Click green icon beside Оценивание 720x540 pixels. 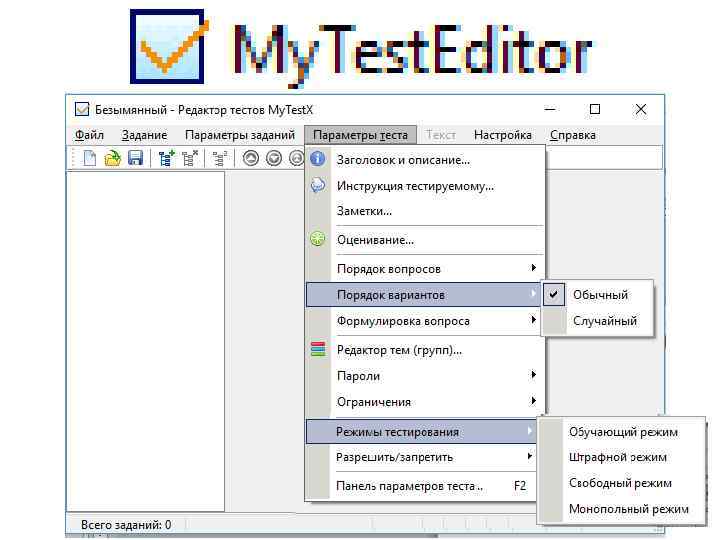[318, 239]
